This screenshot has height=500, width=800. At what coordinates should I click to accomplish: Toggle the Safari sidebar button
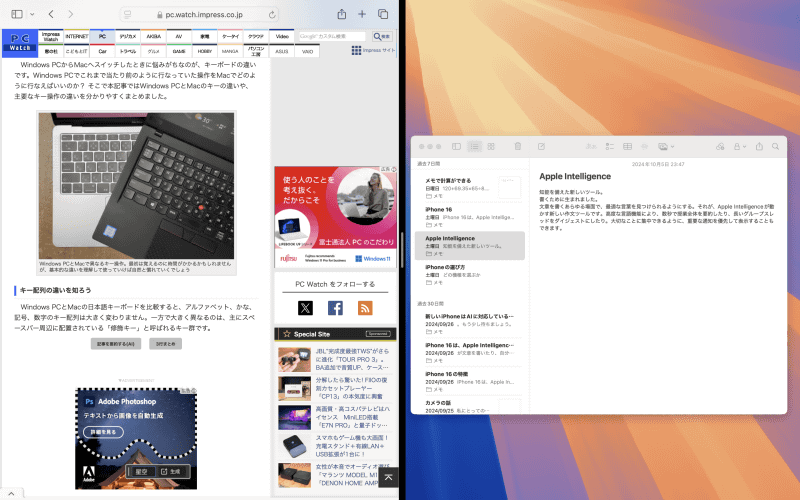(x=17, y=14)
